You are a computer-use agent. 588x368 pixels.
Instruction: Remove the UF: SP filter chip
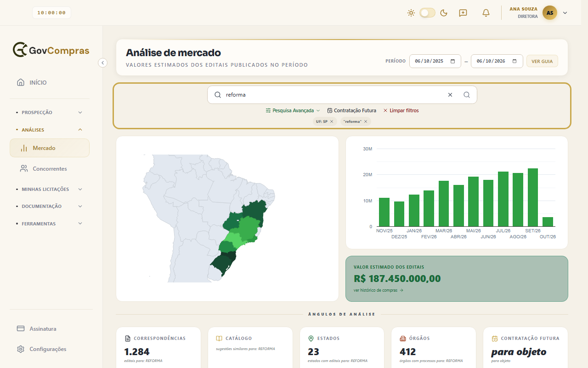coord(332,121)
